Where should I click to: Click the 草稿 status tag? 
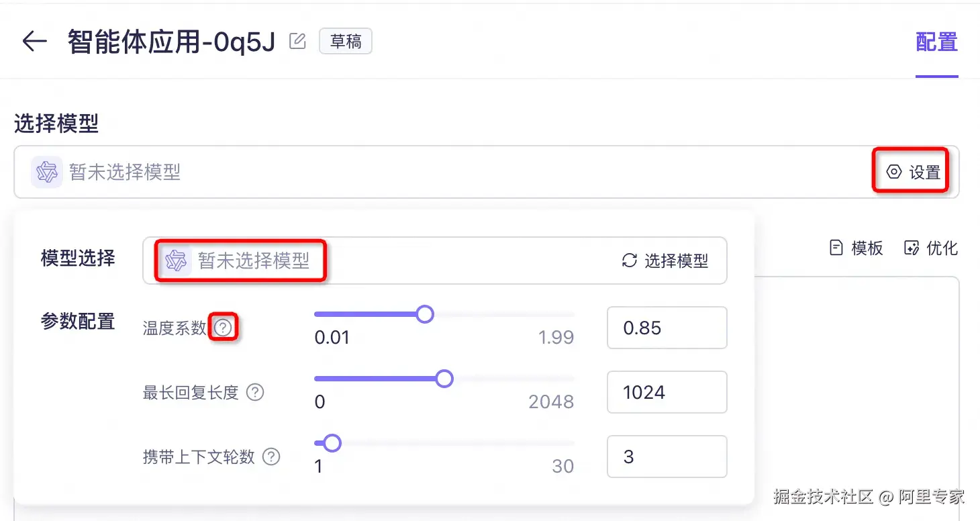pyautogui.click(x=346, y=42)
